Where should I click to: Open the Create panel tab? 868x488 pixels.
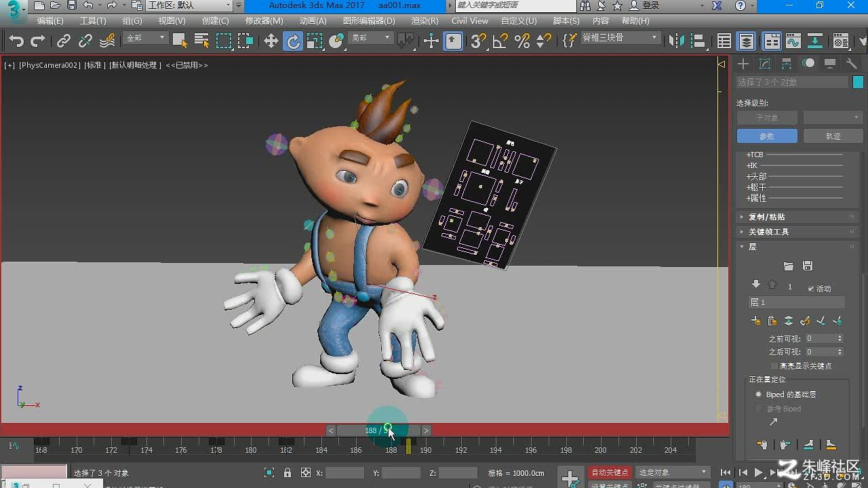coord(744,64)
